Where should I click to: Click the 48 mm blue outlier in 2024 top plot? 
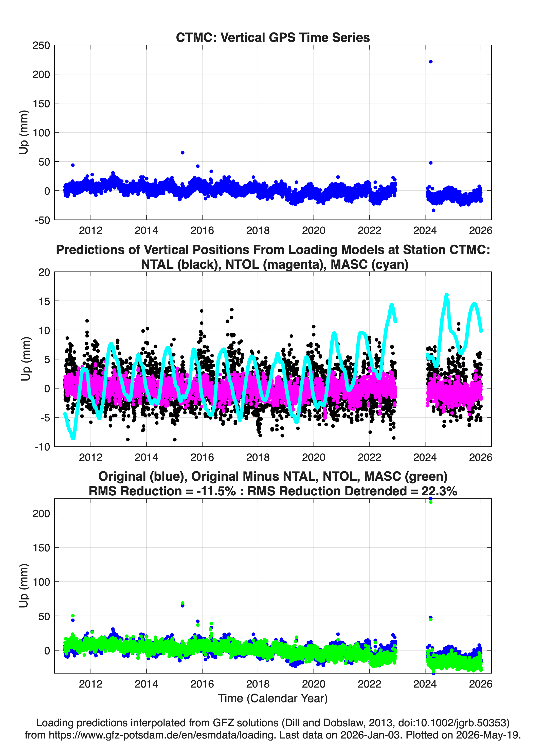point(430,163)
